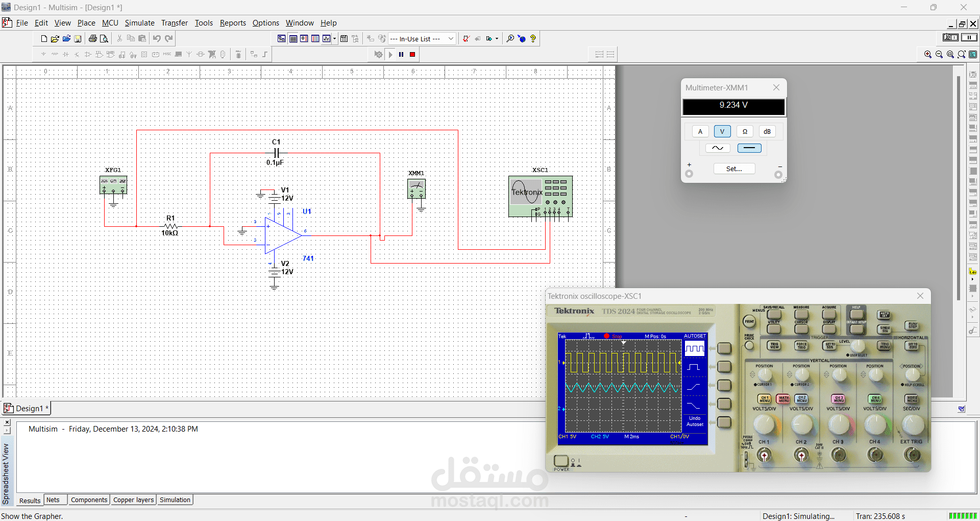Click the HORIZ MENU button
This screenshot has height=521, width=980.
pos(912,399)
